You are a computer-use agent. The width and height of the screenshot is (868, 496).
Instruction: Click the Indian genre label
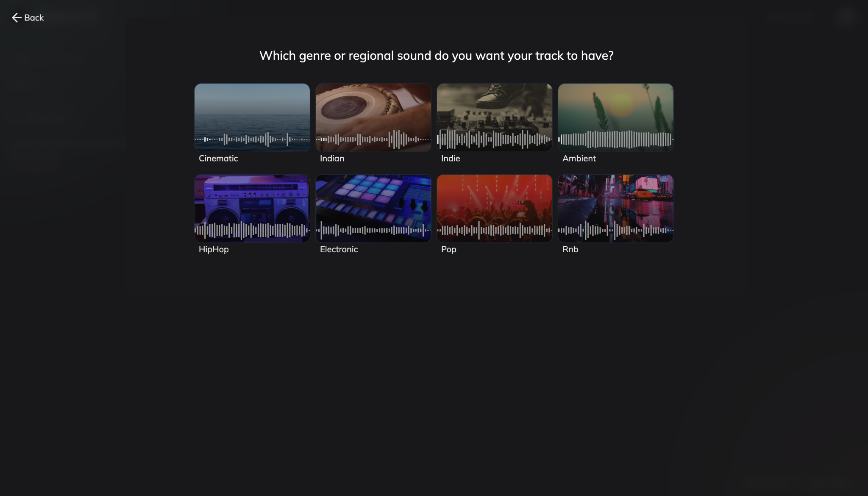pos(332,158)
